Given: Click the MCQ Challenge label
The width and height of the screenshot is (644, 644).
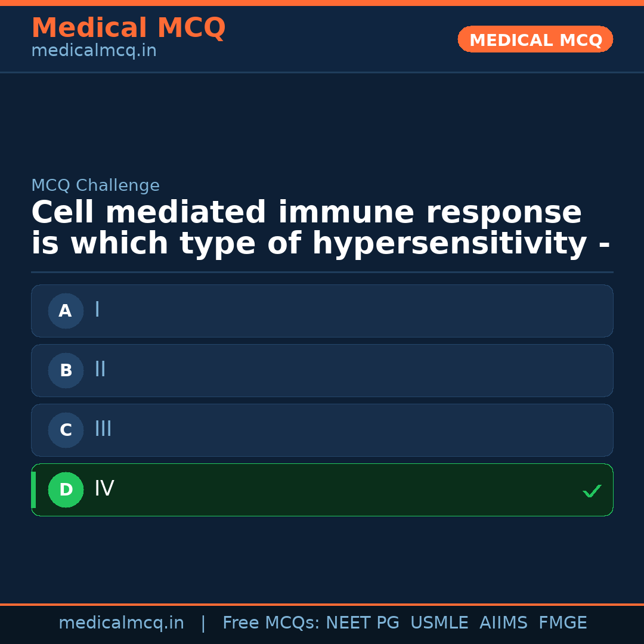Looking at the screenshot, I should (x=95, y=185).
